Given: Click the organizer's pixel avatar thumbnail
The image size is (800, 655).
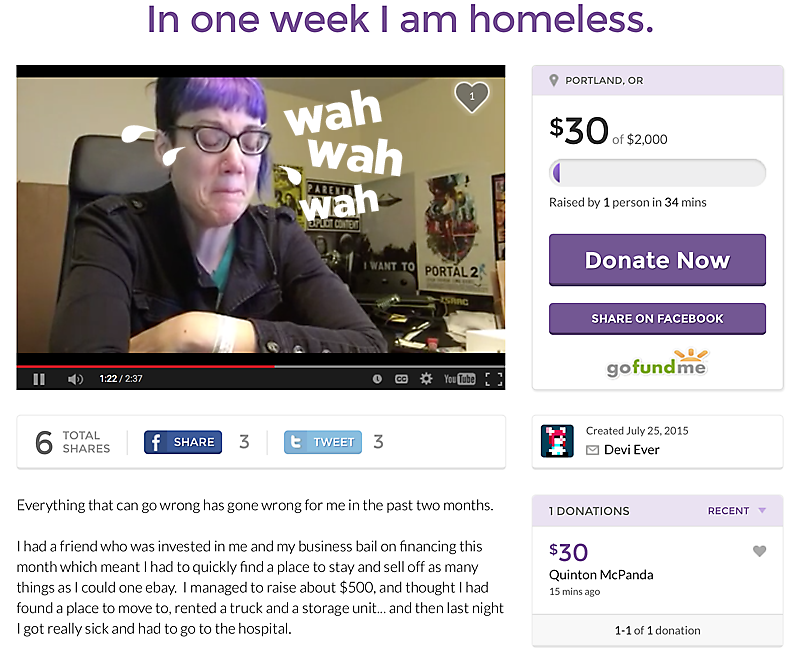Looking at the screenshot, I should 557,441.
